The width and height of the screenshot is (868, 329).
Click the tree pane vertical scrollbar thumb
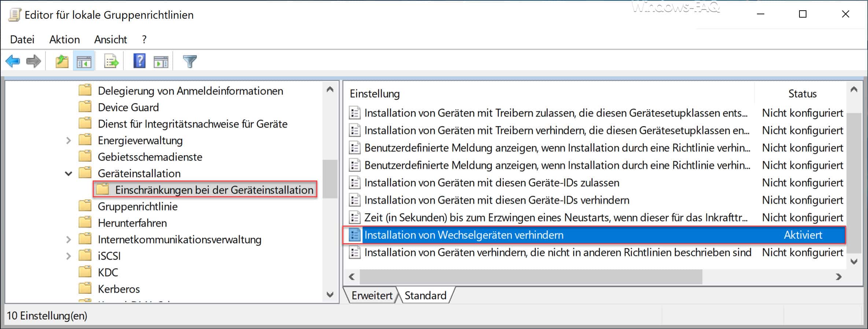point(330,179)
